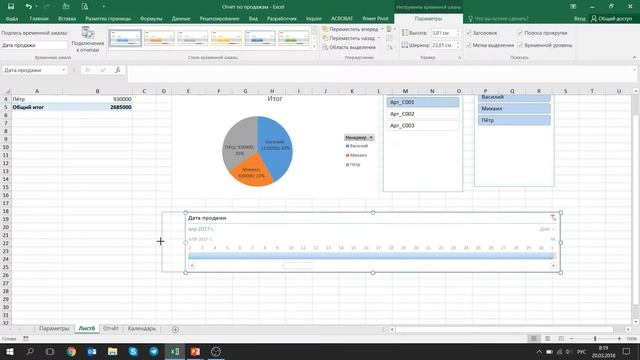Select the Арт_С002 slicer item
640x360 pixels.
[423, 114]
